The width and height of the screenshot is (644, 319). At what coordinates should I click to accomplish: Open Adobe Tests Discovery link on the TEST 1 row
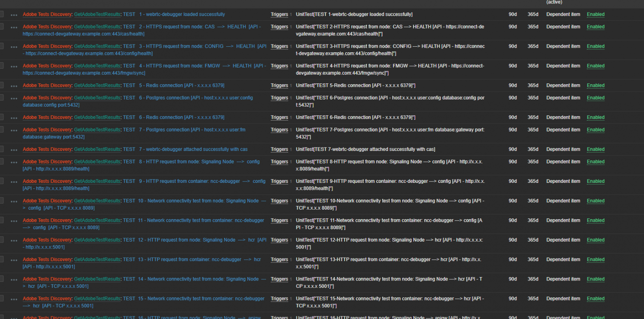click(47, 14)
